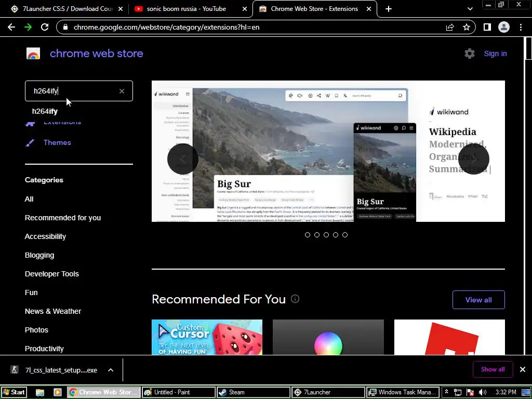
Task: Select the Developer Tools category
Action: pos(51,274)
